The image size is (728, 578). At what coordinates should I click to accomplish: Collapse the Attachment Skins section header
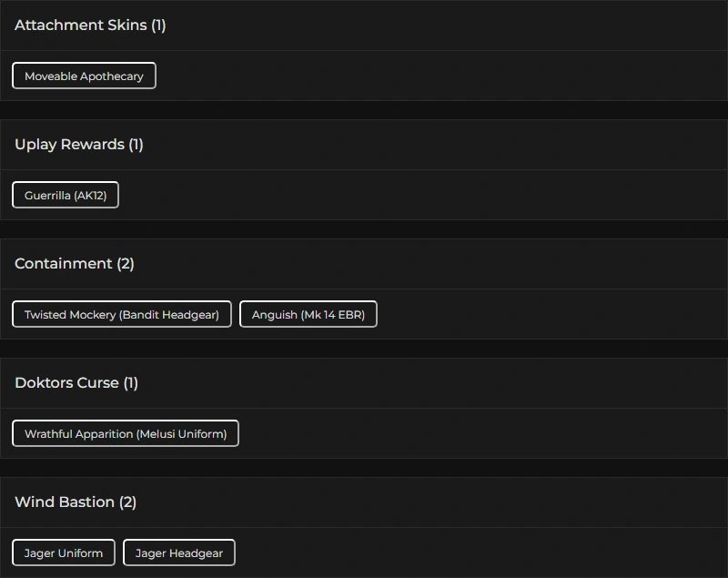click(80, 25)
